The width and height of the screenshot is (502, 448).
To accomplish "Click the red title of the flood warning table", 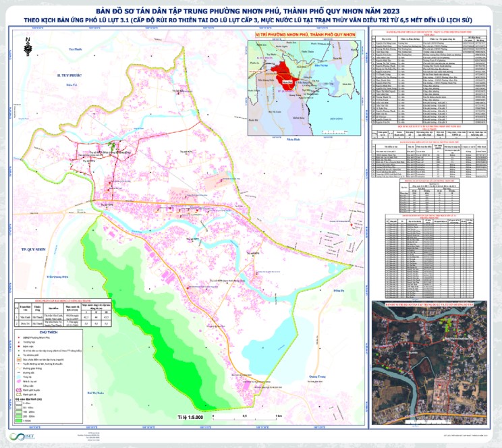I will [x=63, y=301].
